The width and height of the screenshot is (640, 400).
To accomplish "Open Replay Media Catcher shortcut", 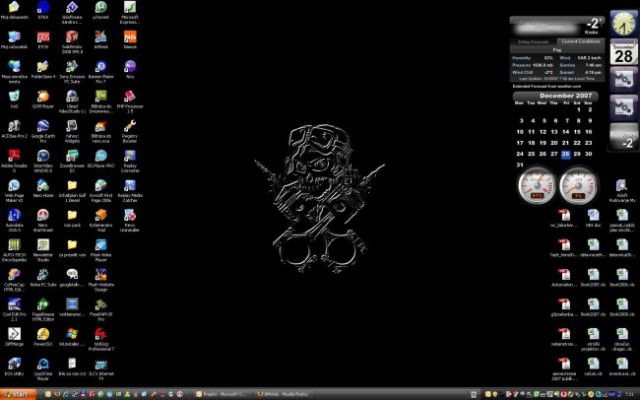I will coord(130,191).
